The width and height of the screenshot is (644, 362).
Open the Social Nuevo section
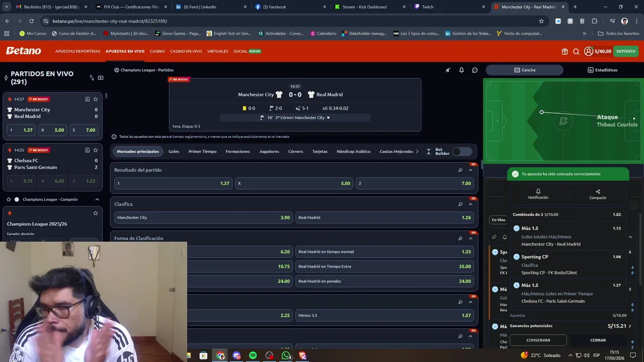tap(247, 51)
